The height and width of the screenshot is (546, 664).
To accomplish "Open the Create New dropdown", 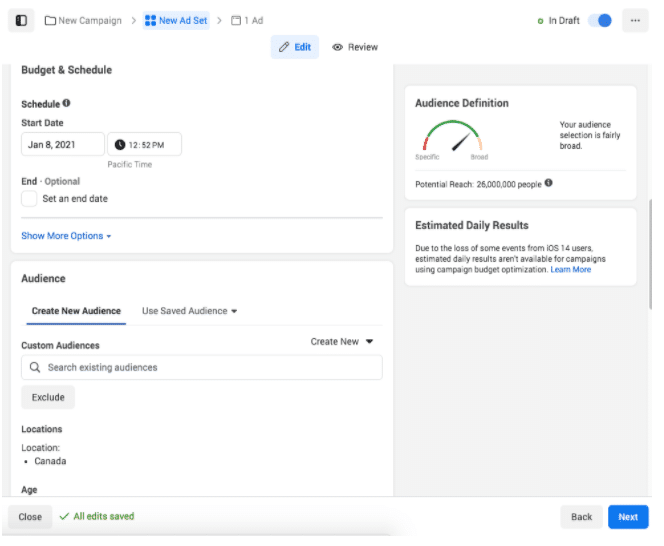I will [342, 342].
